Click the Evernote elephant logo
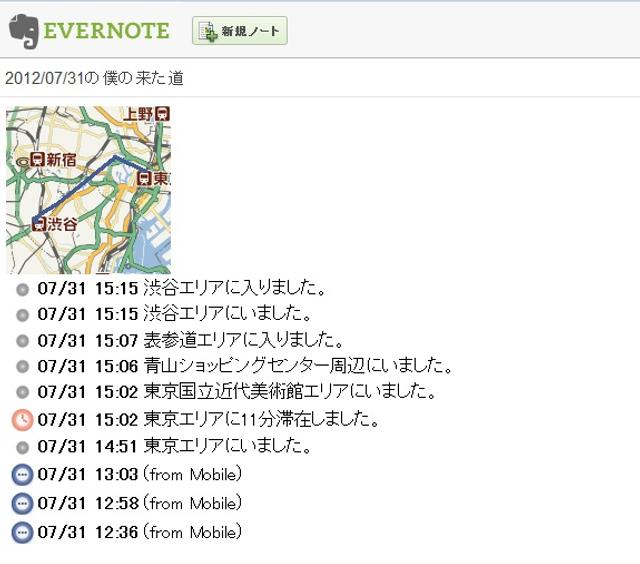Screen dimensions: 640x564 [x=24, y=31]
